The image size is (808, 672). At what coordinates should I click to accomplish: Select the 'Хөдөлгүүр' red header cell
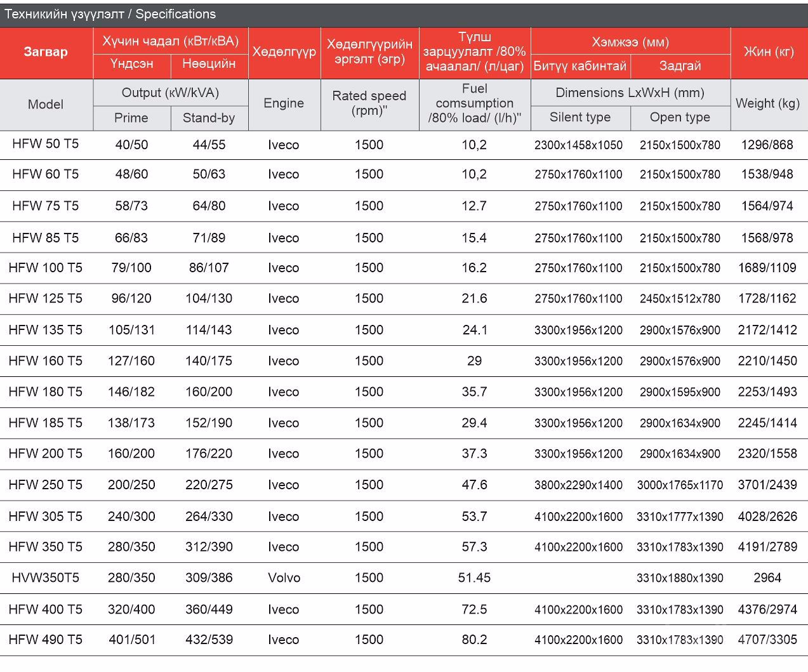[284, 52]
